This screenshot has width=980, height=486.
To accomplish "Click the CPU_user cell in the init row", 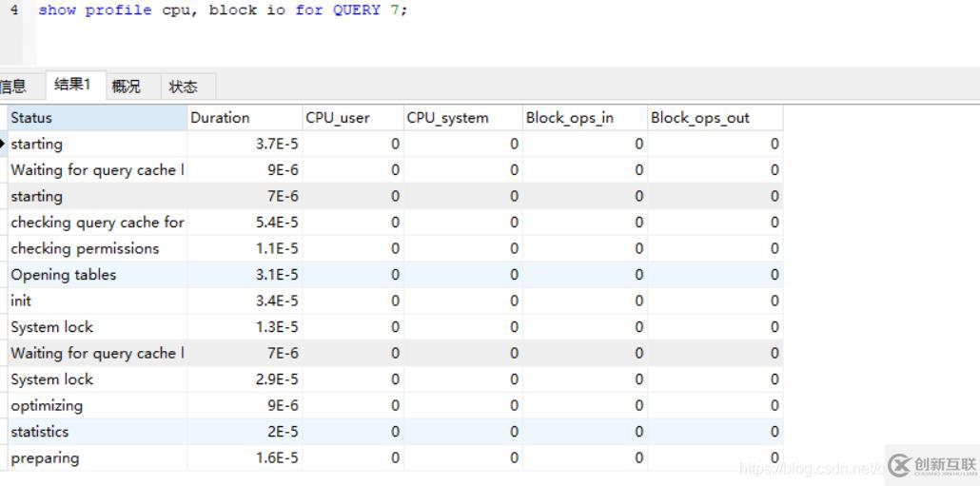I will (353, 301).
